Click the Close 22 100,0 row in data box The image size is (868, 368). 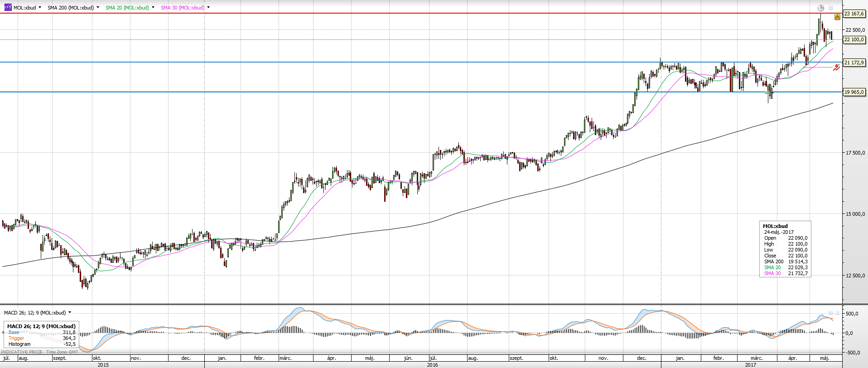point(786,256)
